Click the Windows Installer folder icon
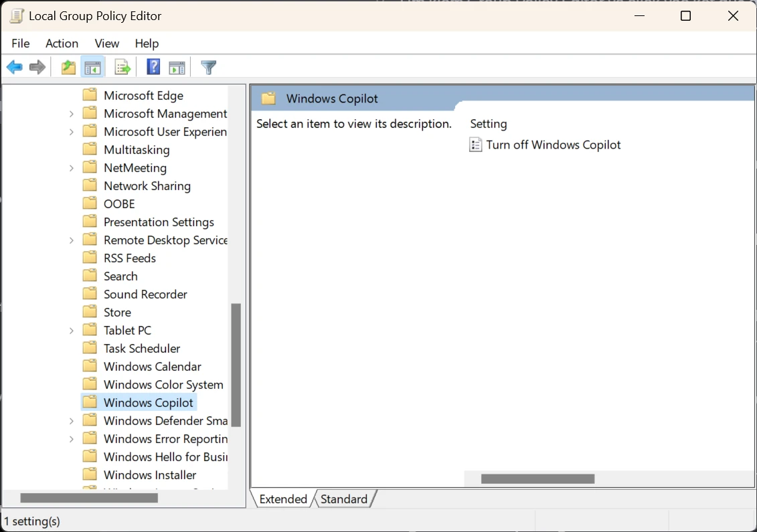757x532 pixels. [90, 474]
